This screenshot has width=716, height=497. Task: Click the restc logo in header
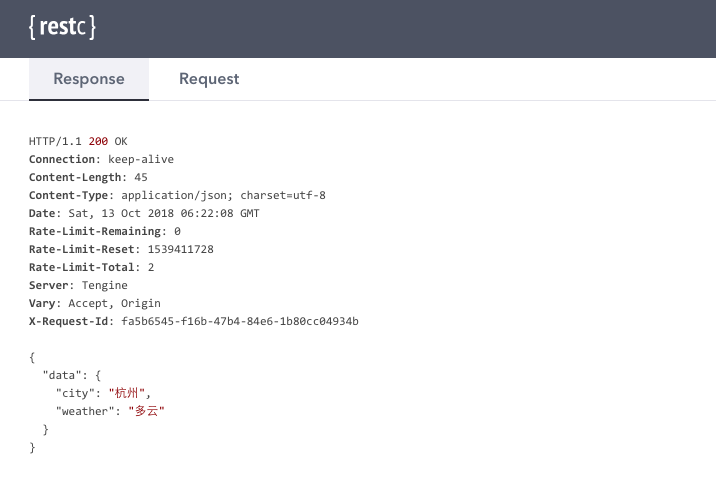point(63,27)
